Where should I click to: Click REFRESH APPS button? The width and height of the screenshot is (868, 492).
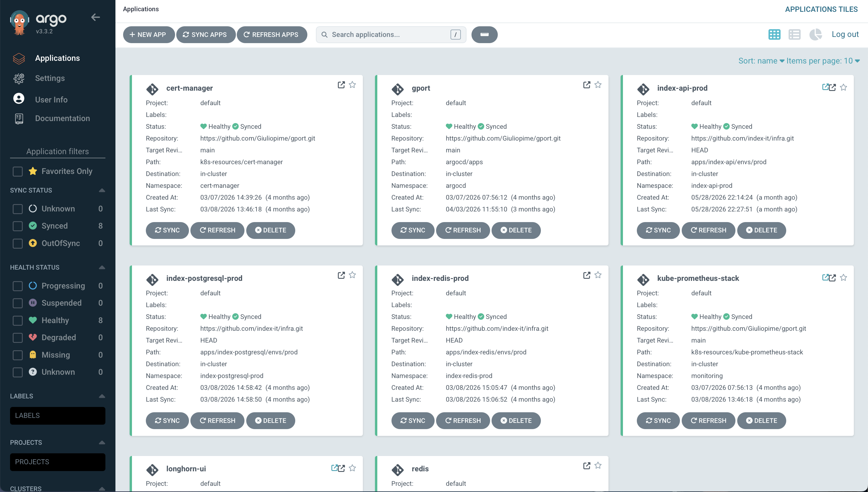tap(272, 35)
